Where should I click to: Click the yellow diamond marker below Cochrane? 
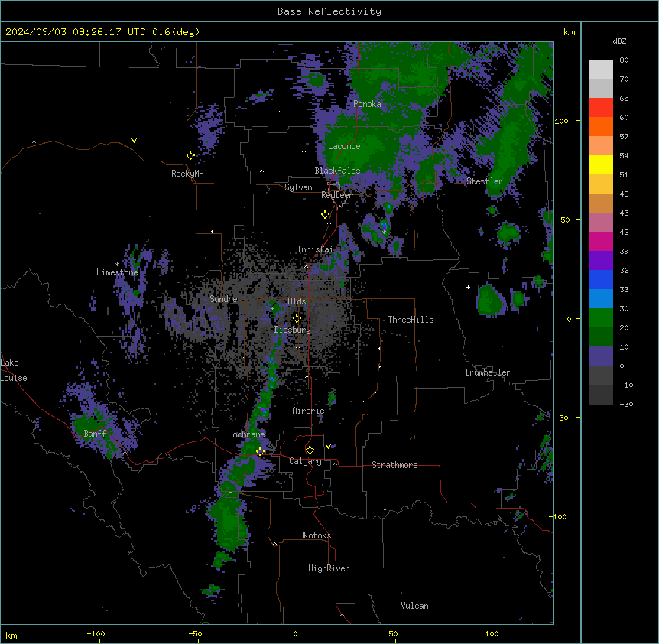tap(260, 451)
